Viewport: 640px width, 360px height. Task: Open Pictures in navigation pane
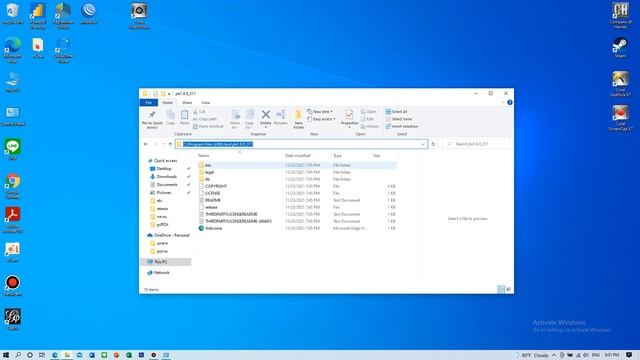[x=164, y=193]
